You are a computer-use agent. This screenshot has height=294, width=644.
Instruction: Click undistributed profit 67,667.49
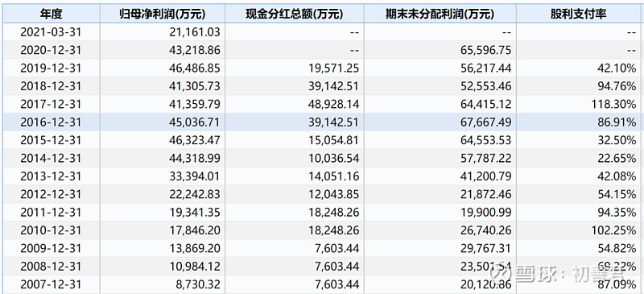pos(486,122)
